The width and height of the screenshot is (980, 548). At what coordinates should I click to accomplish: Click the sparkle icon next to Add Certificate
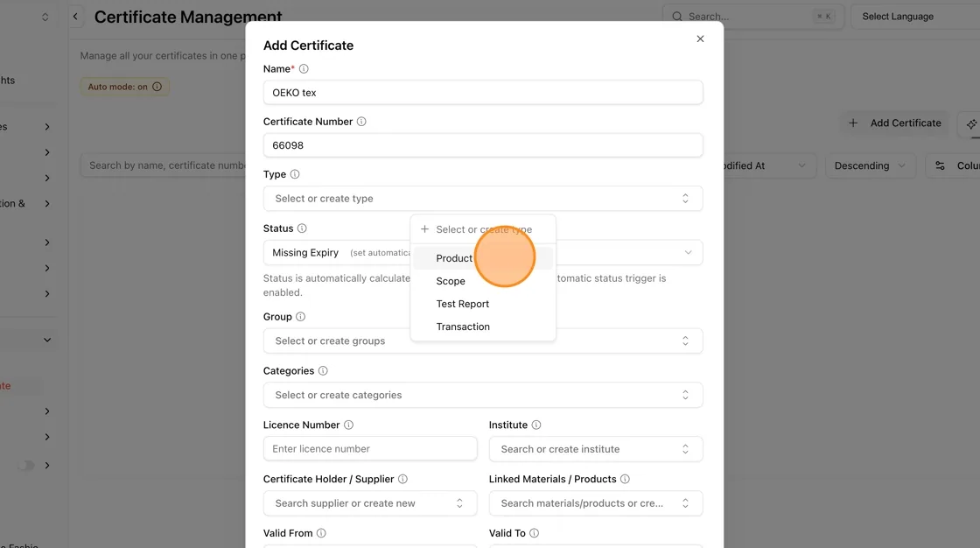click(970, 123)
